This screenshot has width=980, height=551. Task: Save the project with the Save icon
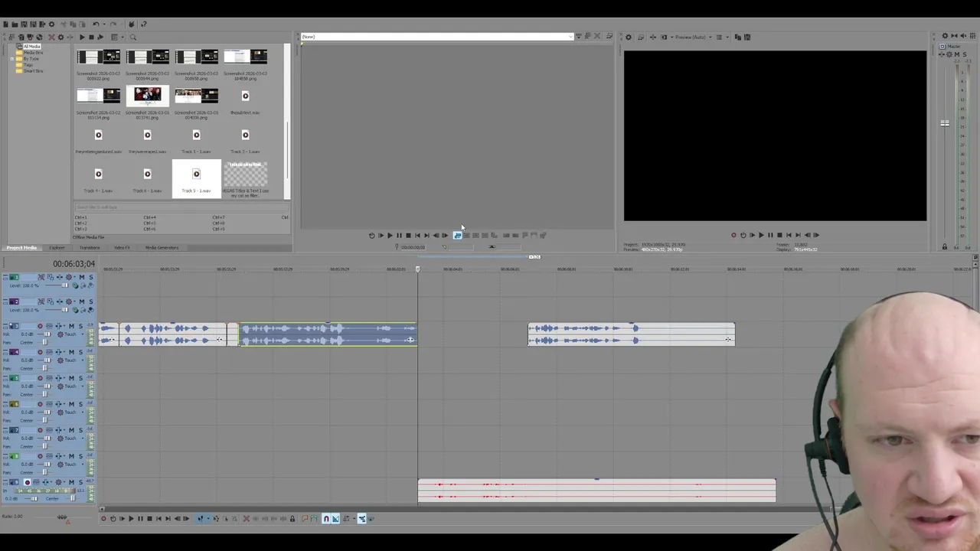point(24,24)
